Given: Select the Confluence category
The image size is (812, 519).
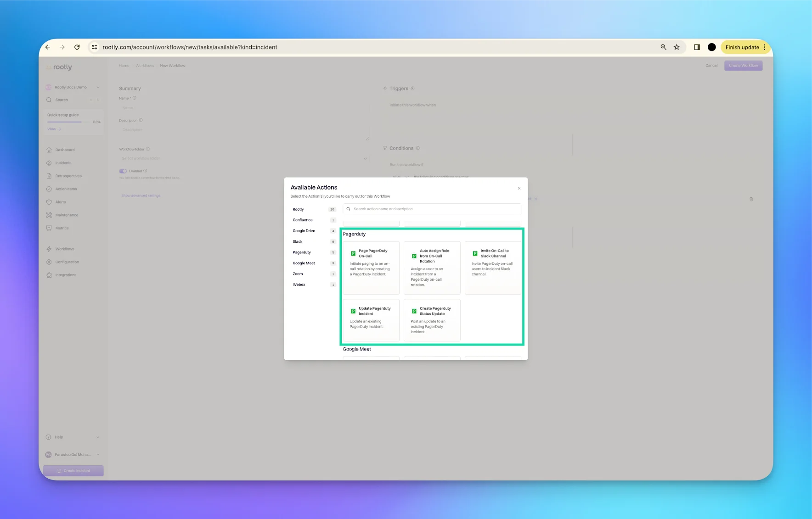Looking at the screenshot, I should click(x=314, y=220).
